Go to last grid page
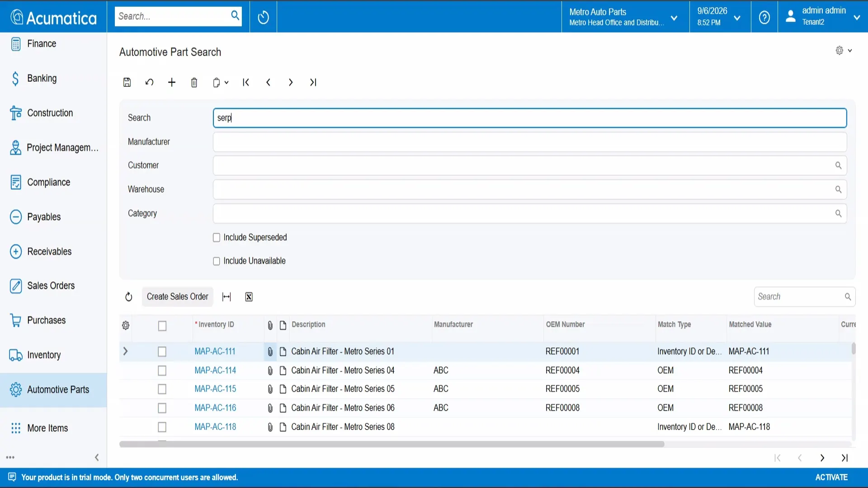This screenshot has height=488, width=868. (x=844, y=458)
